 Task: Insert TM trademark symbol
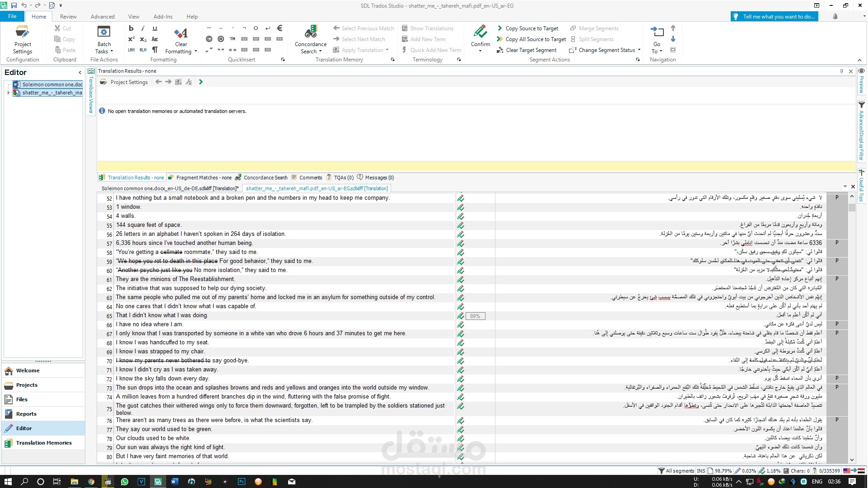pos(233,39)
